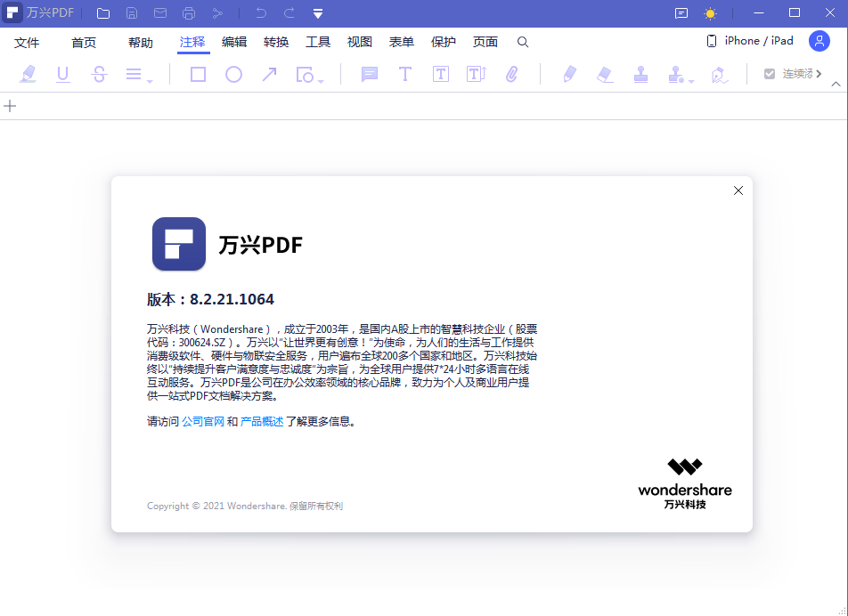Image resolution: width=848 pixels, height=616 pixels.
Task: Open the 转换 tab
Action: pos(276,42)
